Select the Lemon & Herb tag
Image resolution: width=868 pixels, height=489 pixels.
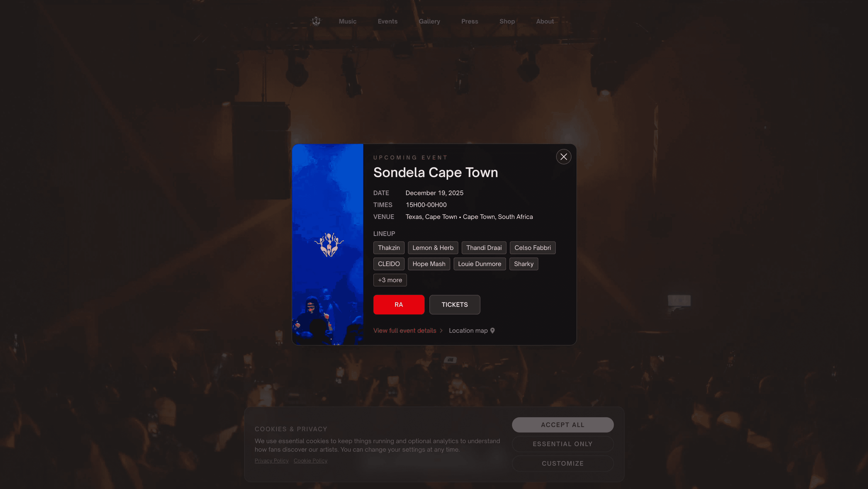tap(433, 248)
